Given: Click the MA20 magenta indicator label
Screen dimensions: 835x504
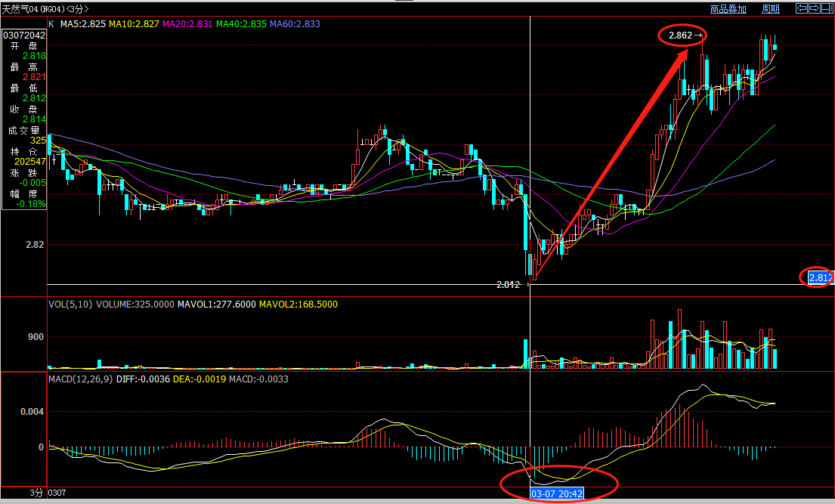Looking at the screenshot, I should tap(187, 24).
